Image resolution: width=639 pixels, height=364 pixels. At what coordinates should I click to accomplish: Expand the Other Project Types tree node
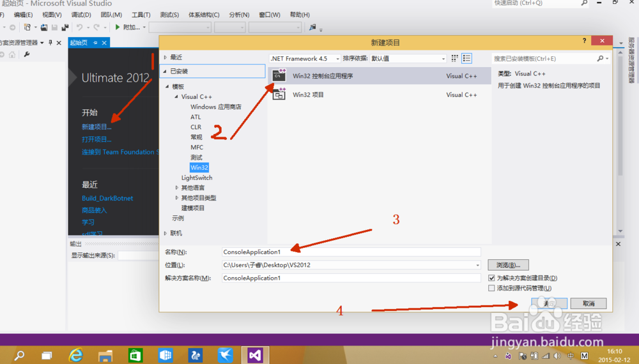177,198
